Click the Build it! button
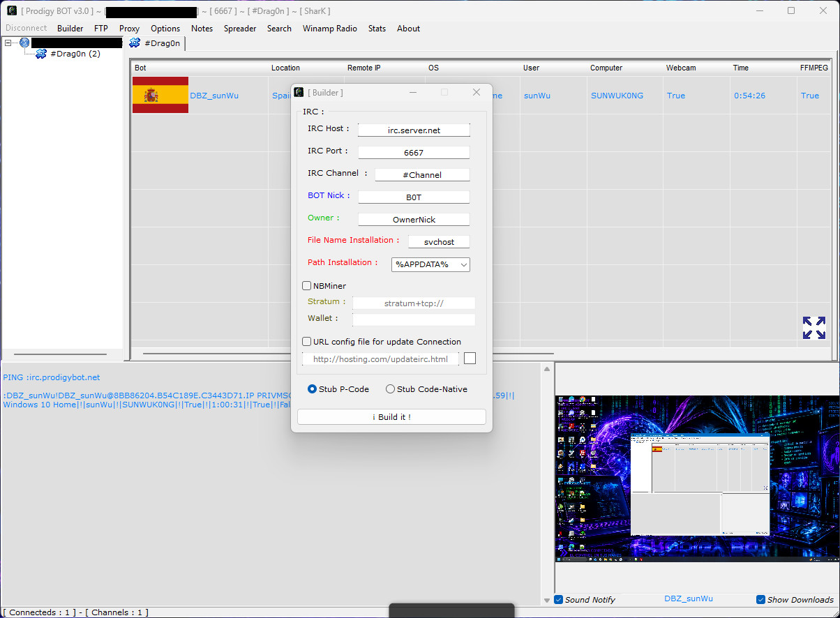 (x=391, y=416)
